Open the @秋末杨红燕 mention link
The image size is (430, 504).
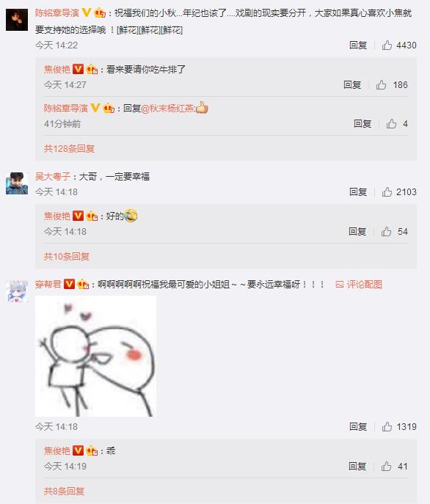[x=167, y=109]
